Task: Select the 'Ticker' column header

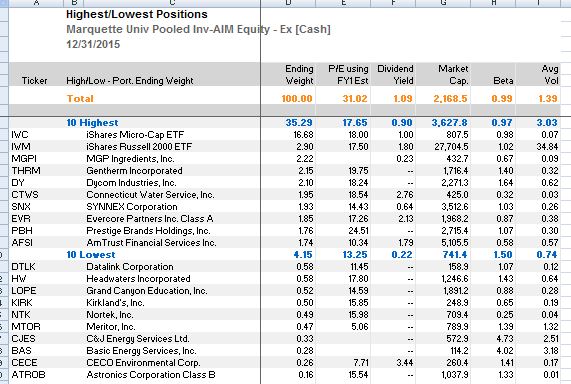Action: pyautogui.click(x=35, y=81)
